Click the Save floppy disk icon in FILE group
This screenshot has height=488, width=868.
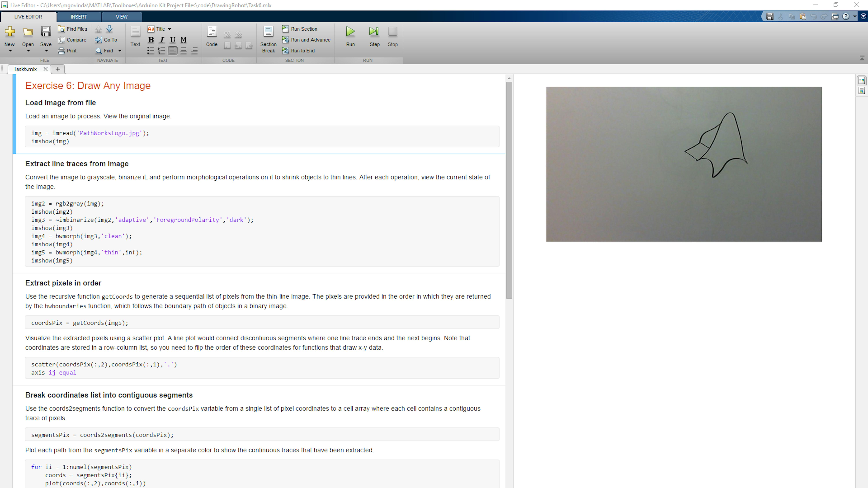(x=46, y=32)
